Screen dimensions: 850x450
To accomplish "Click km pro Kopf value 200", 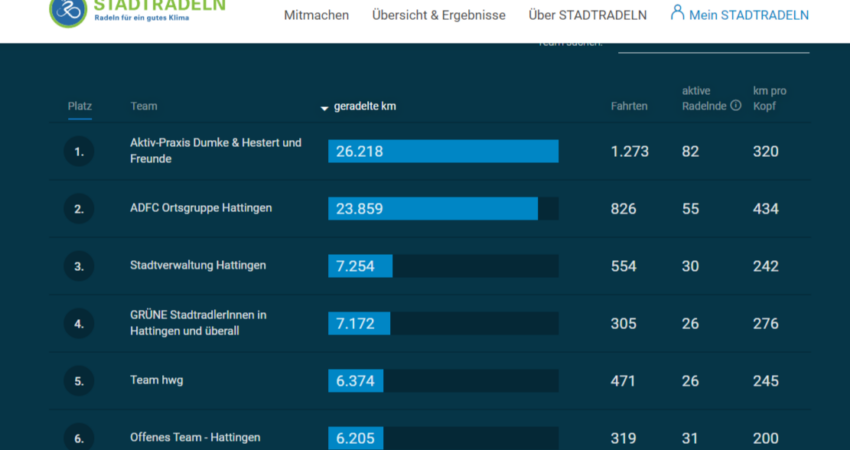I will (x=765, y=438).
